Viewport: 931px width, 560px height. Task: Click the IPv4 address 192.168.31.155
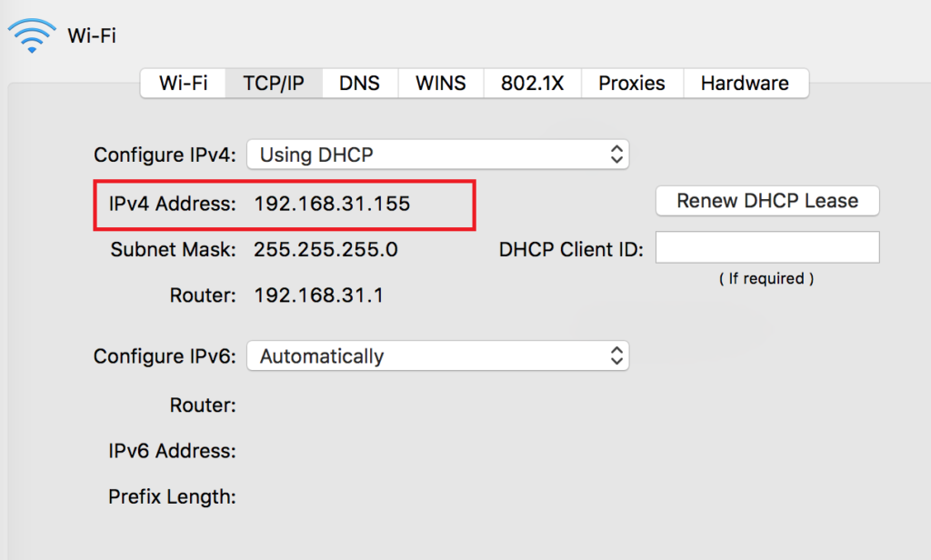tap(332, 204)
